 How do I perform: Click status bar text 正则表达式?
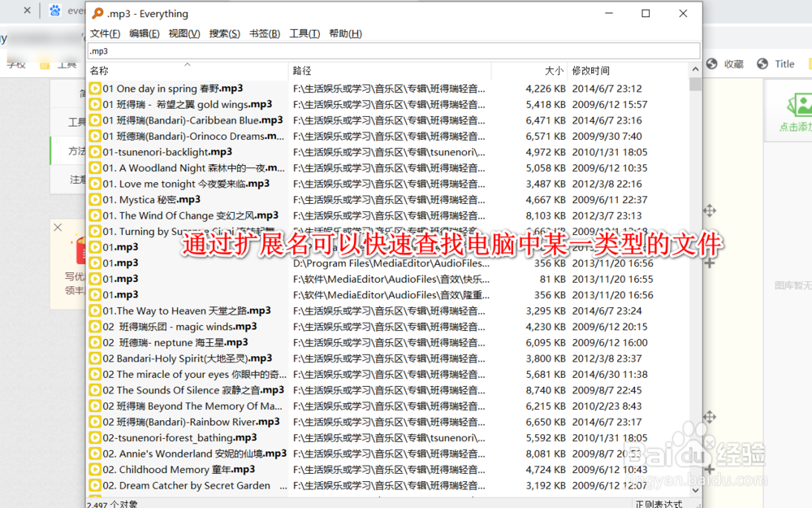(659, 504)
